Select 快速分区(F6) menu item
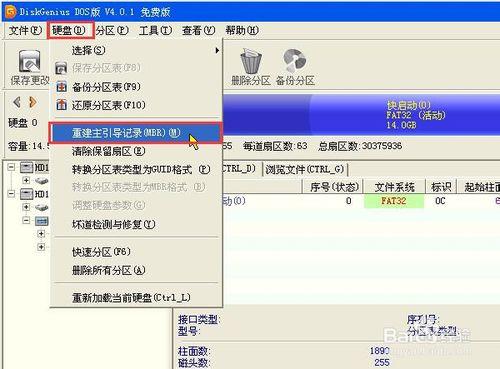The height and width of the screenshot is (369, 500). pos(136,252)
